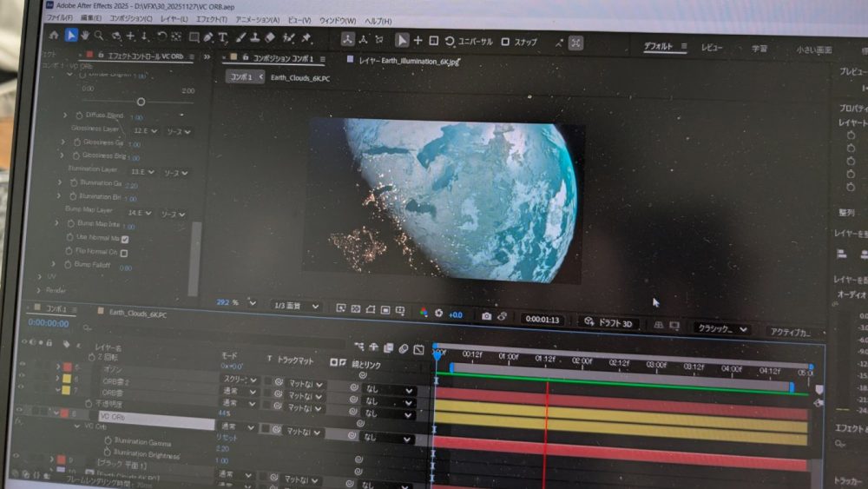Image resolution: width=868 pixels, height=489 pixels.
Task: Select the Rotation tool
Action: 161,36
